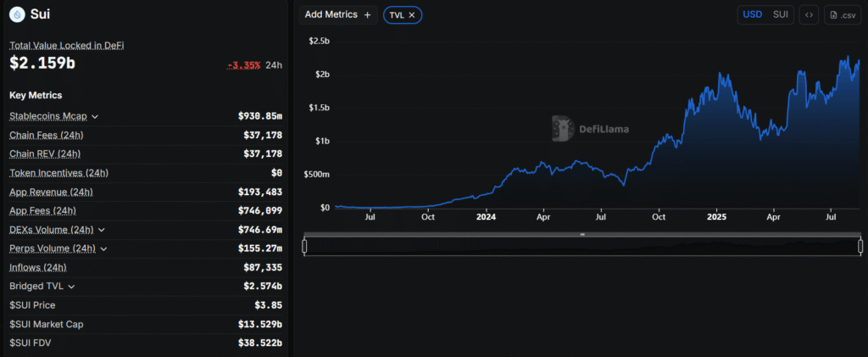Click the $500m y-axis label

[x=319, y=175]
